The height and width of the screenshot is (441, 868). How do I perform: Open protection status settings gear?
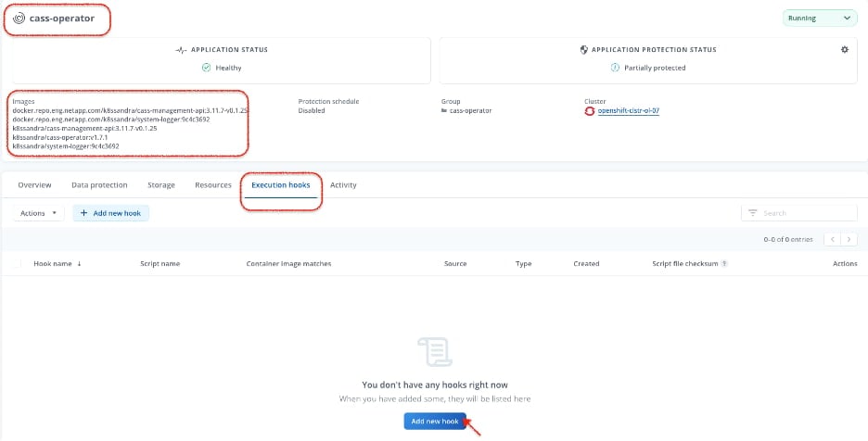(844, 50)
